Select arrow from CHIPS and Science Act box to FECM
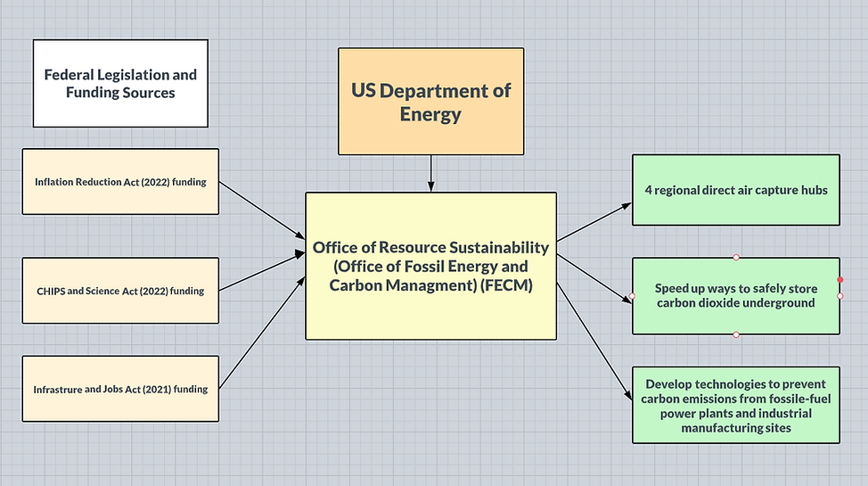Image resolution: width=868 pixels, height=486 pixels. pos(262,272)
